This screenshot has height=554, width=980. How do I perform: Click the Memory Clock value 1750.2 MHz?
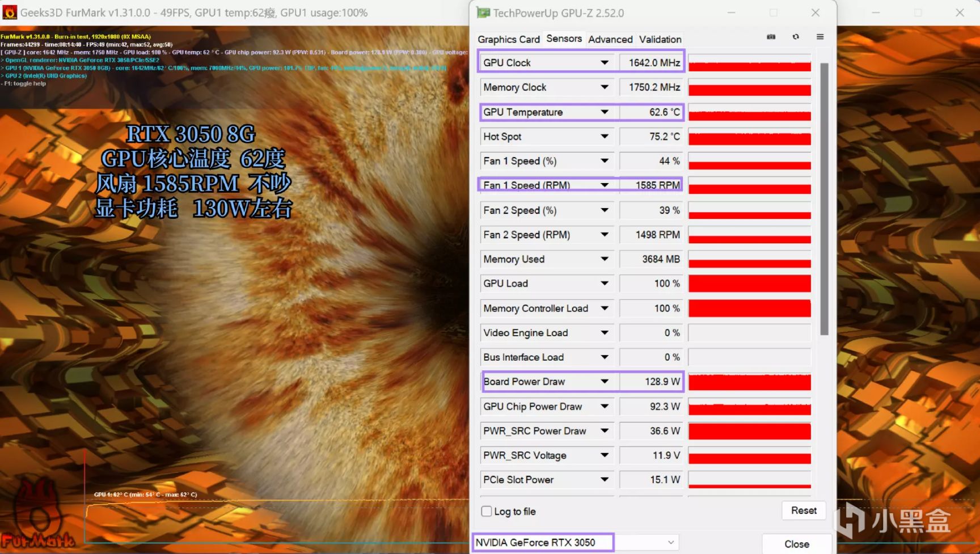pyautogui.click(x=651, y=87)
